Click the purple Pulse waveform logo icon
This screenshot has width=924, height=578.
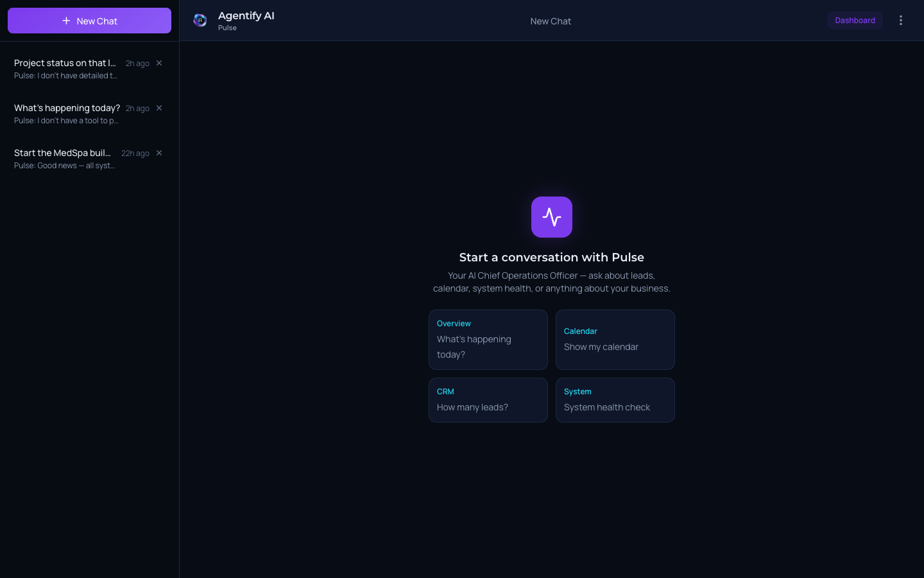(552, 217)
